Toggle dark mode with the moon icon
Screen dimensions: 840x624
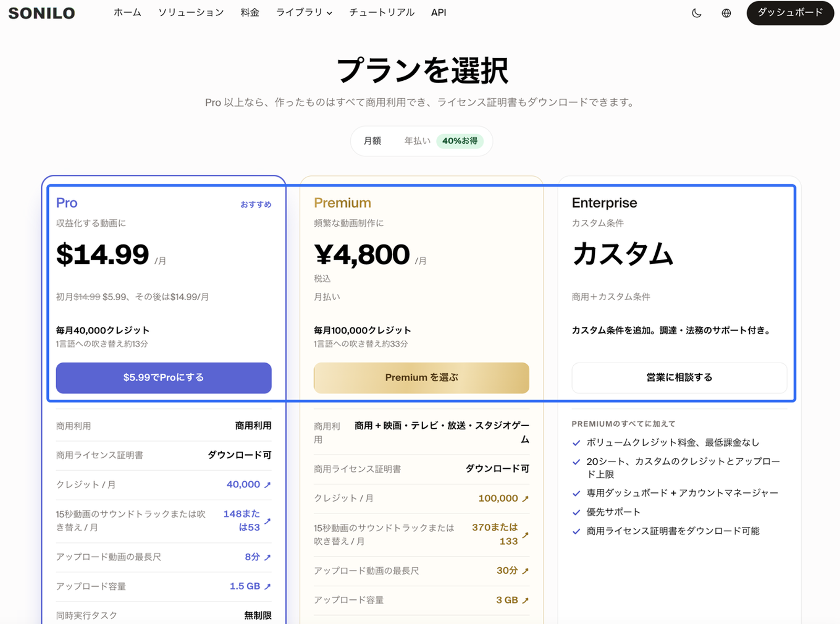[697, 13]
